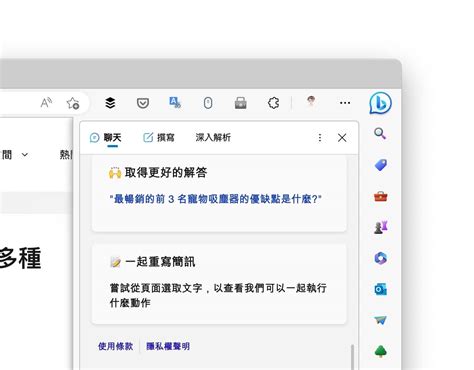Click the mouse-shaped extension icon
This screenshot has height=370, width=474.
(208, 103)
